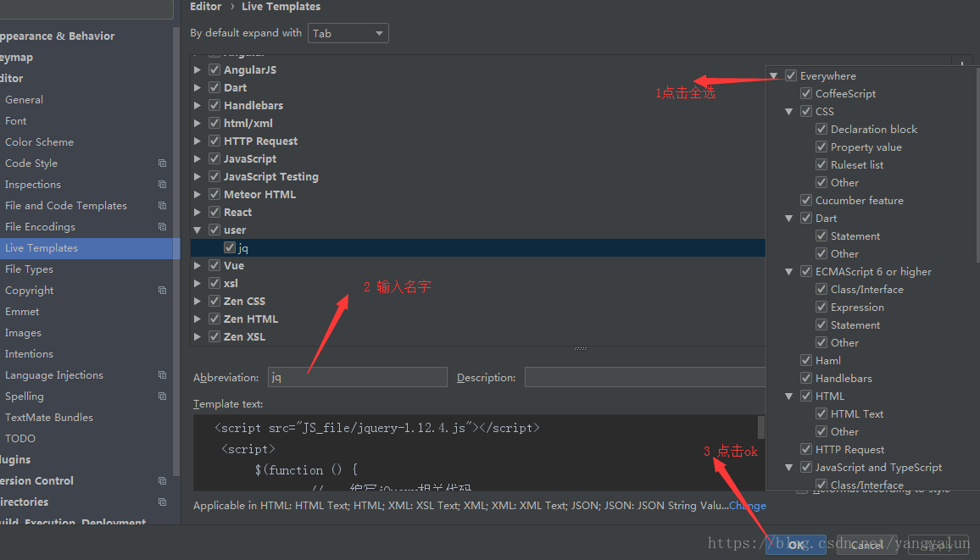Collapse the CSS context node

click(788, 111)
